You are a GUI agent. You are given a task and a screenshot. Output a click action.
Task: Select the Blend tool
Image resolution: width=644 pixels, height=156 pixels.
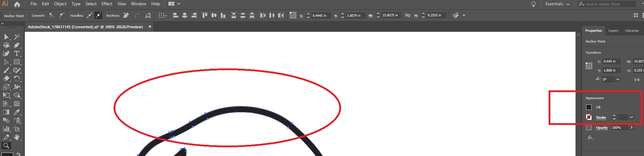point(6,120)
